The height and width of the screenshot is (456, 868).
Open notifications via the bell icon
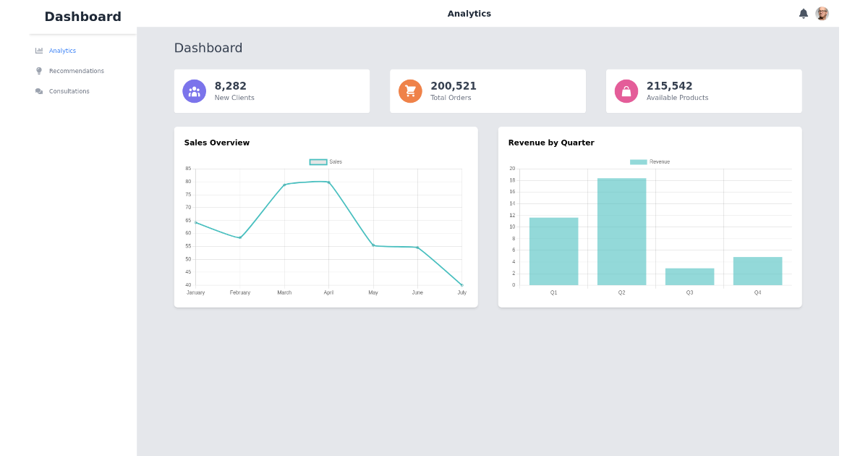coord(803,13)
